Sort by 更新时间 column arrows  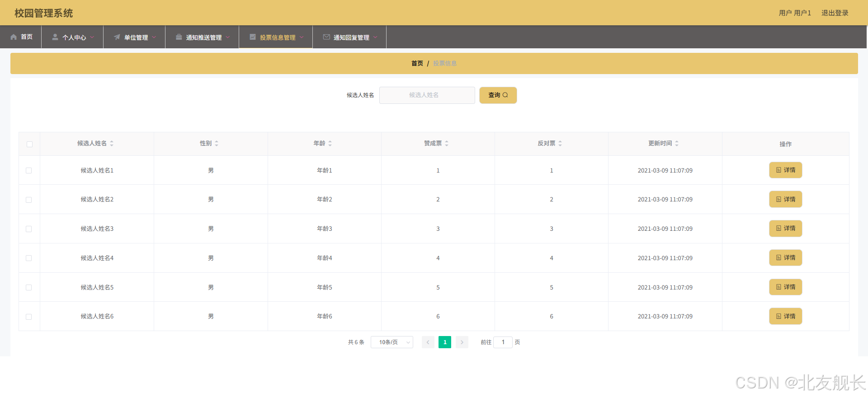click(x=677, y=143)
